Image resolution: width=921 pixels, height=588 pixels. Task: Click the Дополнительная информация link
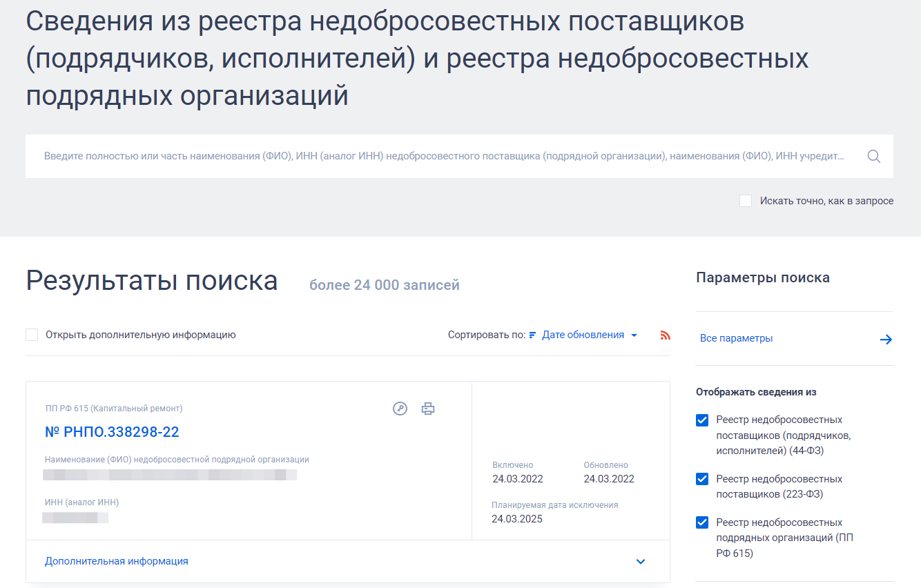coord(117,561)
